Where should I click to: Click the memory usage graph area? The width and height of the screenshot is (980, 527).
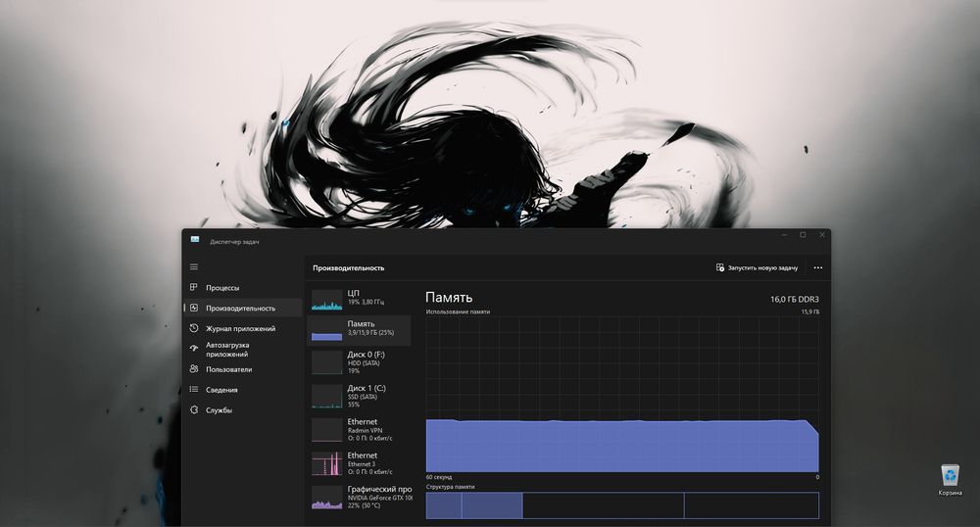tap(622, 394)
